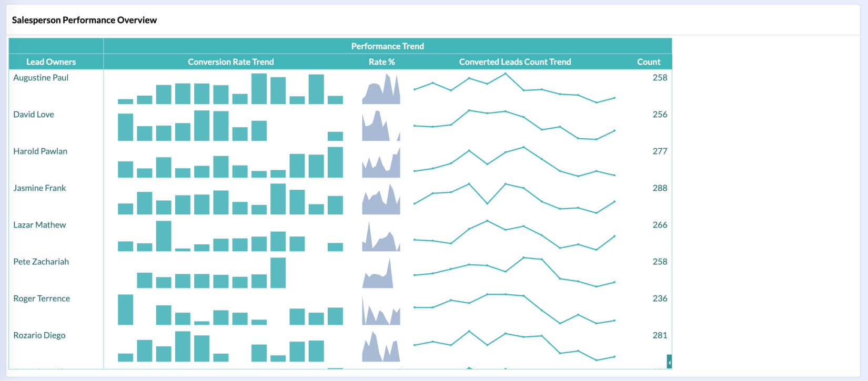Click Lazar Mathew's converted leads line chart
The height and width of the screenshot is (381, 868).
pyautogui.click(x=514, y=235)
